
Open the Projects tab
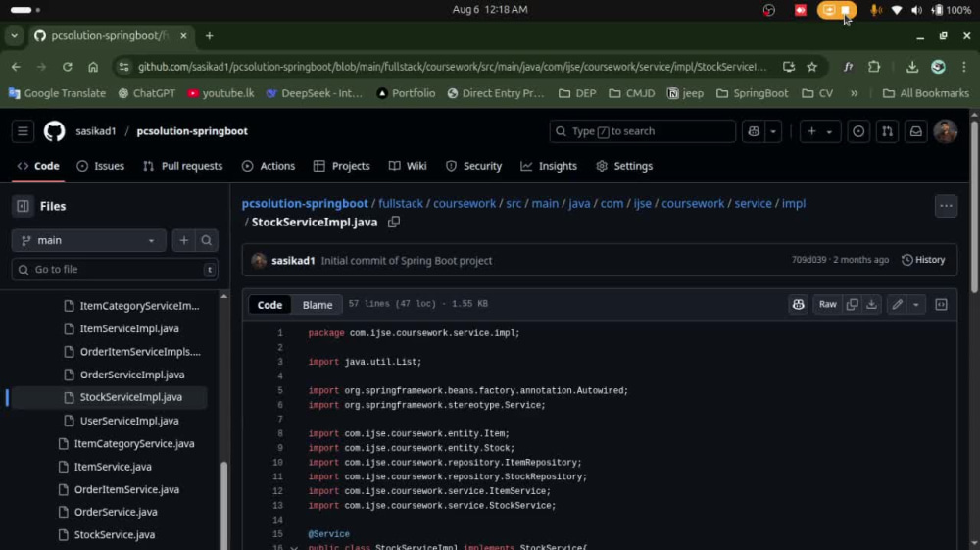(x=342, y=166)
